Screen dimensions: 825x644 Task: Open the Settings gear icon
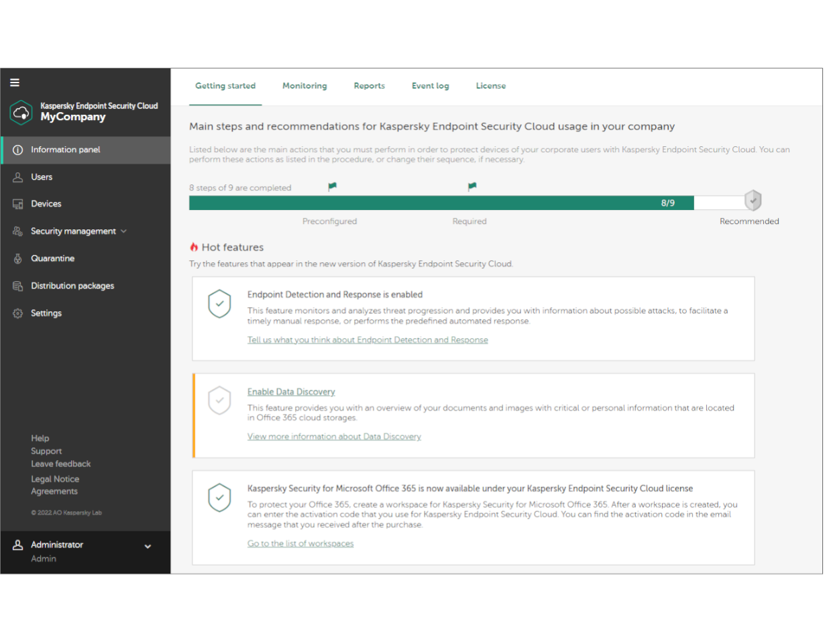click(17, 313)
